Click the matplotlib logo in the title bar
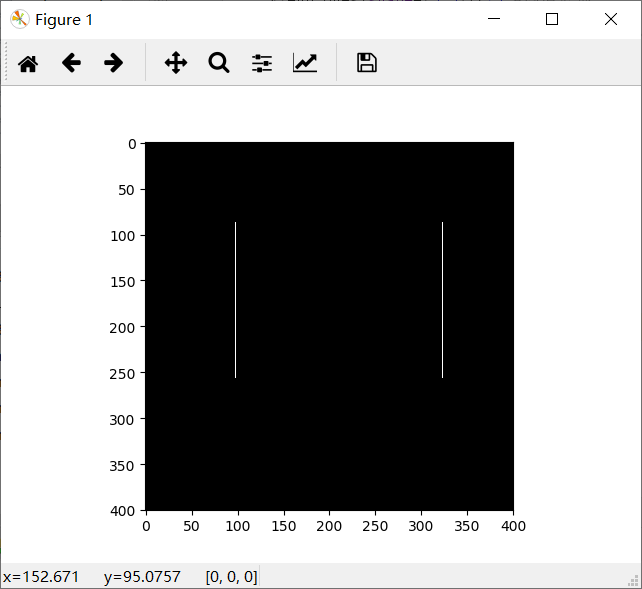 19,19
